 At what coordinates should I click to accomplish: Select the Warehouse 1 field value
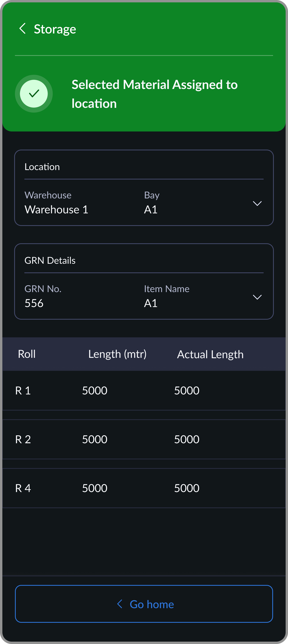(x=56, y=209)
